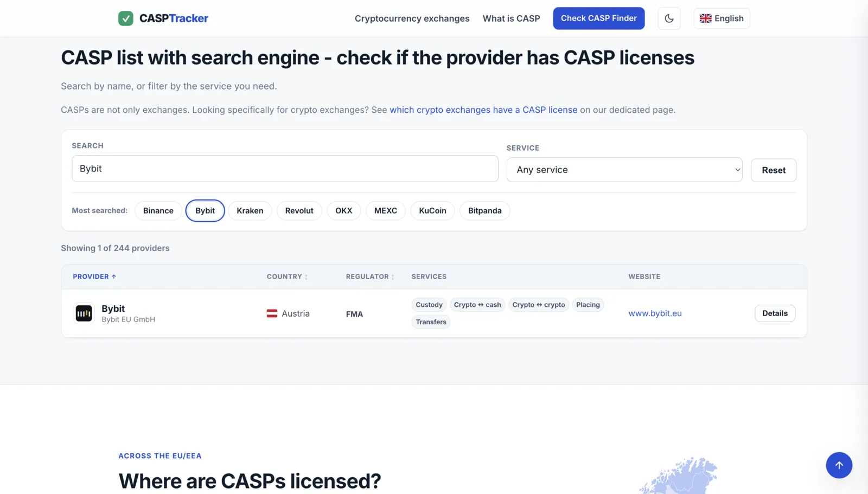868x494 pixels.
Task: Click the Europe map illustration
Action: 678,476
